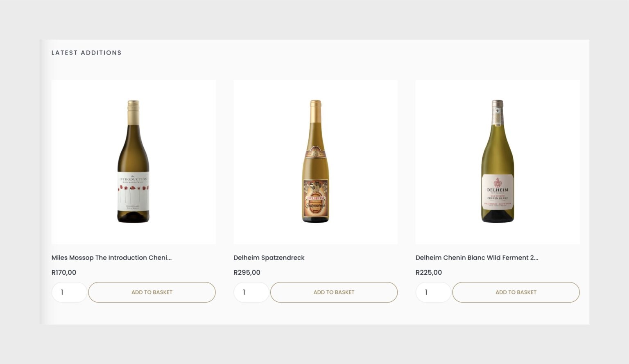The height and width of the screenshot is (364, 629).
Task: Click the R225,00 price
Action: tap(429, 273)
